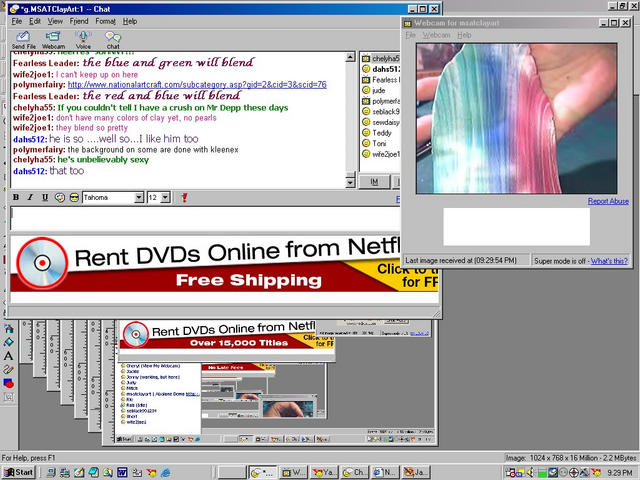Viewport: 640px width, 480px height.
Task: Click the smiley icon beside dahs512
Action: tap(366, 69)
